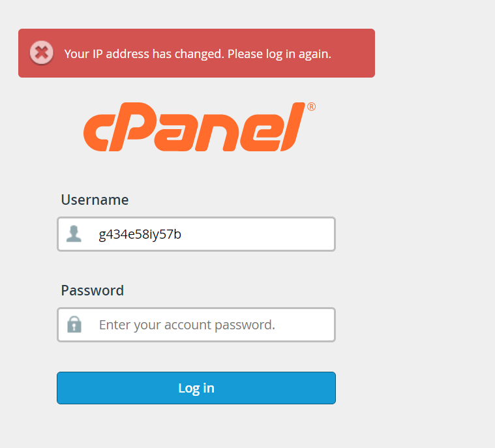The image size is (495, 448).
Task: Focus the Username input field
Action: pos(215,234)
